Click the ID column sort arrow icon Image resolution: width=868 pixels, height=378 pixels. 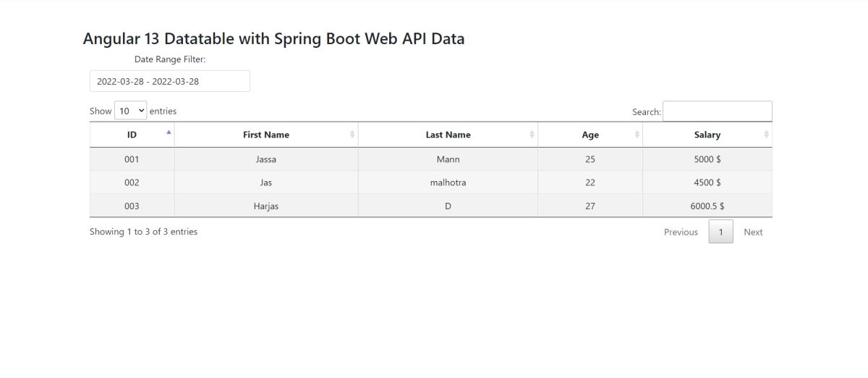tap(169, 133)
